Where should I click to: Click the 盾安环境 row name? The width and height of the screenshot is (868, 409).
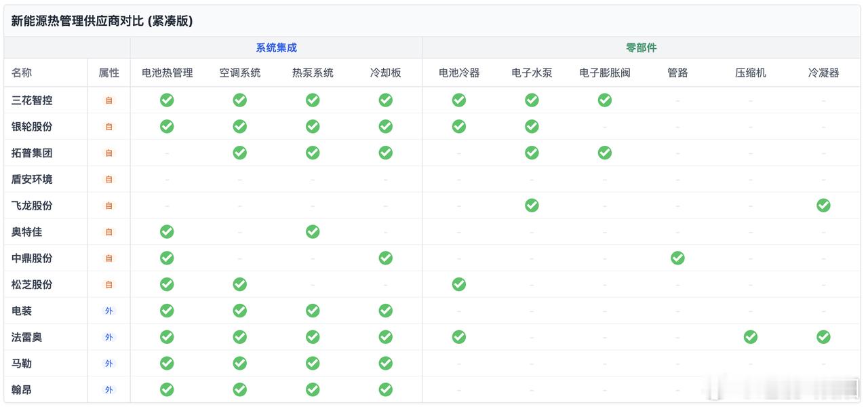coord(32,179)
